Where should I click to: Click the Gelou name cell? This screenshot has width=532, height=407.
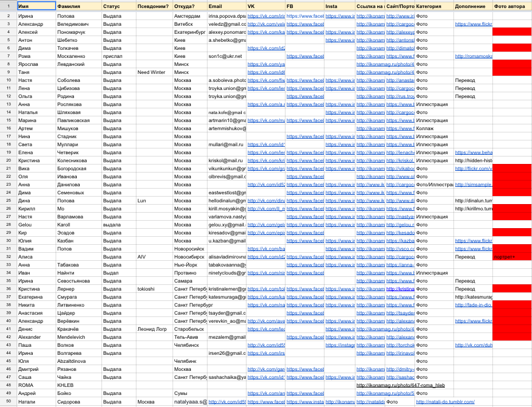pyautogui.click(x=36, y=225)
